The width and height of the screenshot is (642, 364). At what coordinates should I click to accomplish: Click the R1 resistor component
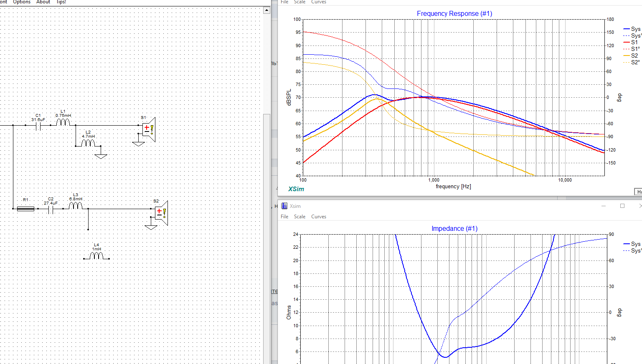pos(25,209)
